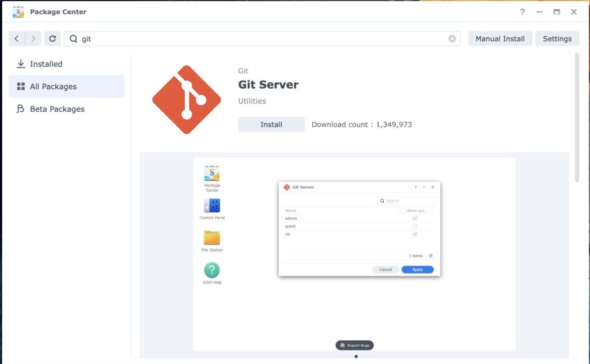Screen dimensions: 590x364
Task: Click the screenshot carousel dot indicator
Action: click(356, 357)
